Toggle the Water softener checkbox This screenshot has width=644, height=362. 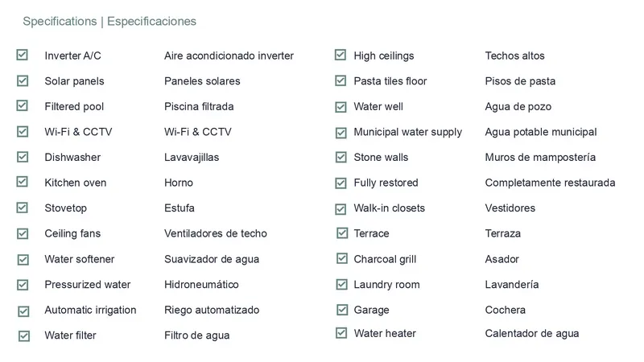coord(23,259)
